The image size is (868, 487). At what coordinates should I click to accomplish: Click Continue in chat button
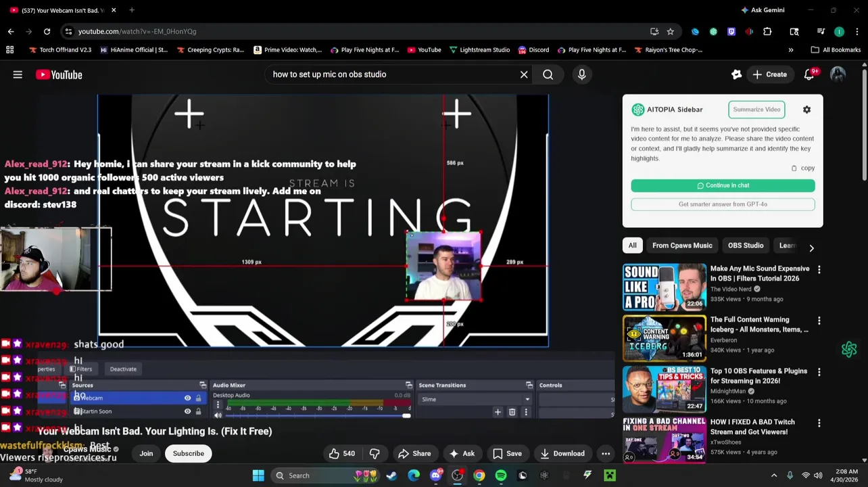coord(723,185)
